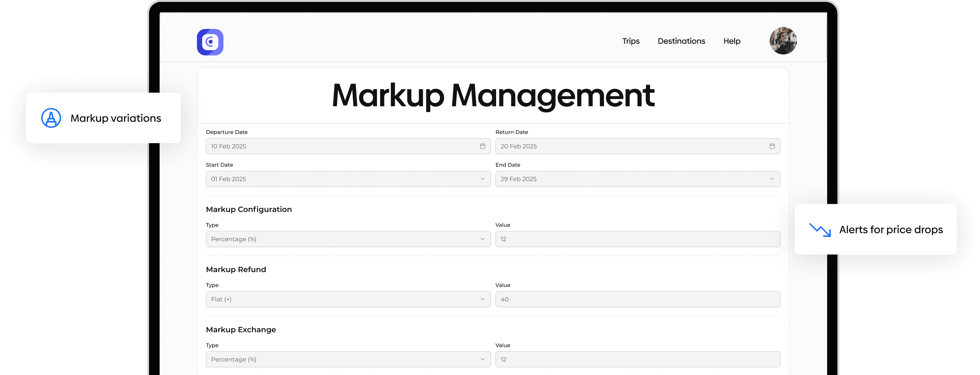The height and width of the screenshot is (375, 980).
Task: Expand the End Date dropdown
Action: coord(638,179)
